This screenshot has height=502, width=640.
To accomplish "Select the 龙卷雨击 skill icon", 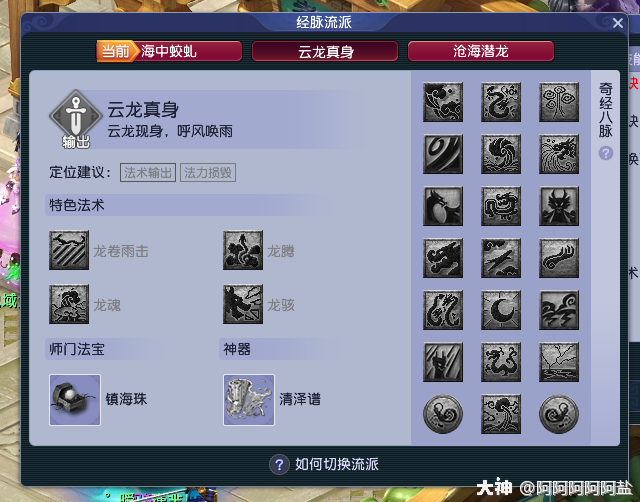I will [x=69, y=250].
